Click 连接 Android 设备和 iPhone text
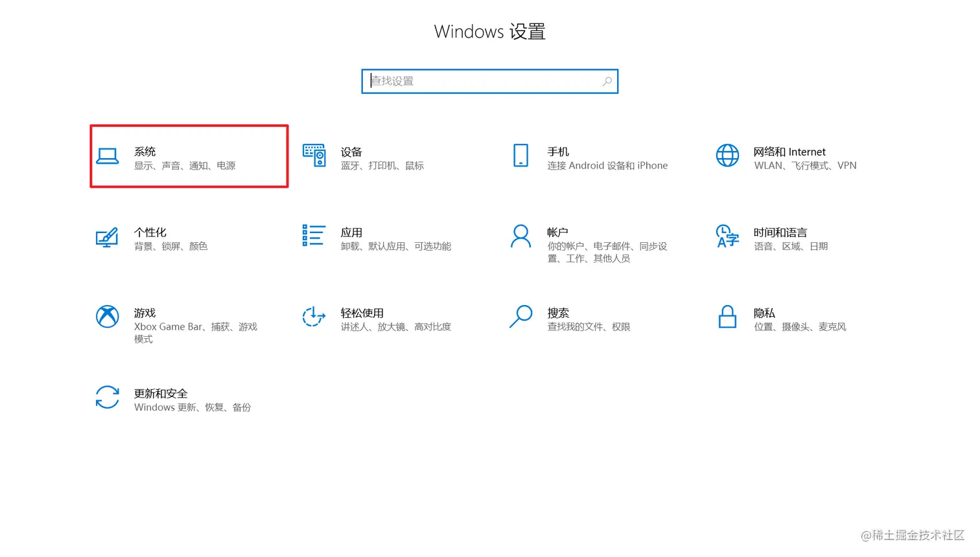This screenshot has height=557, width=980. pos(607,166)
